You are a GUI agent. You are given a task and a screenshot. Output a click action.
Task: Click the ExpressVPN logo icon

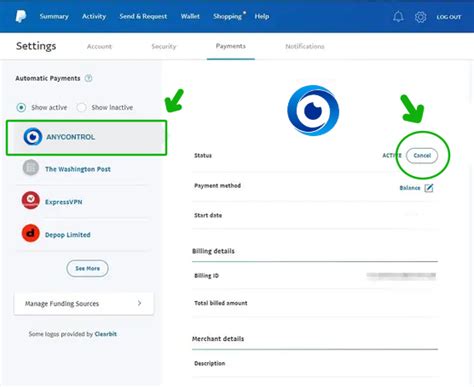click(31, 200)
